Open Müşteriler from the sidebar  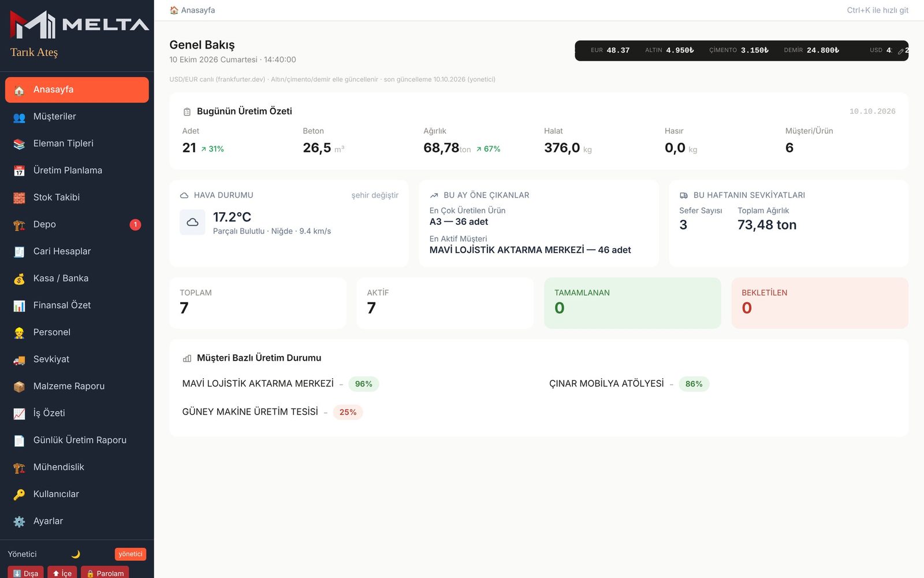tap(77, 117)
